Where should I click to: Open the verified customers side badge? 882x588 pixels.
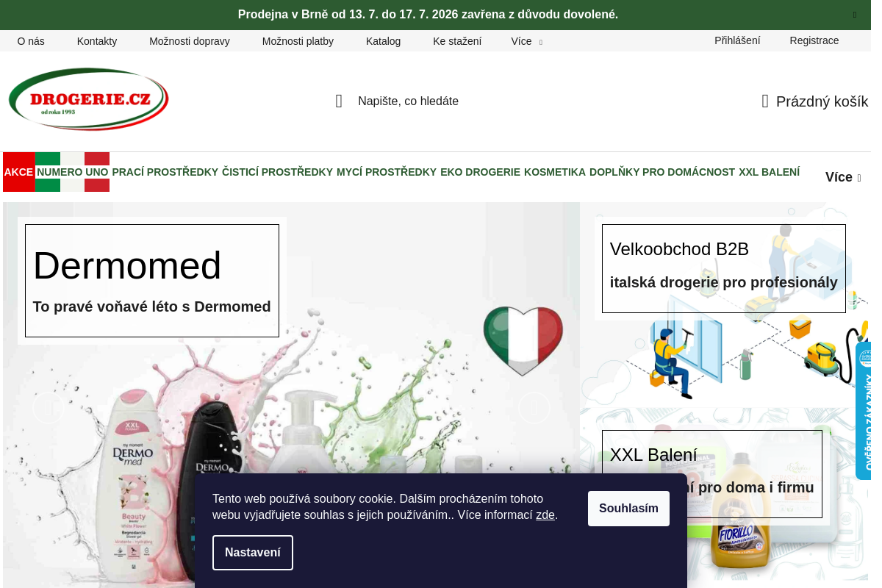[864, 411]
